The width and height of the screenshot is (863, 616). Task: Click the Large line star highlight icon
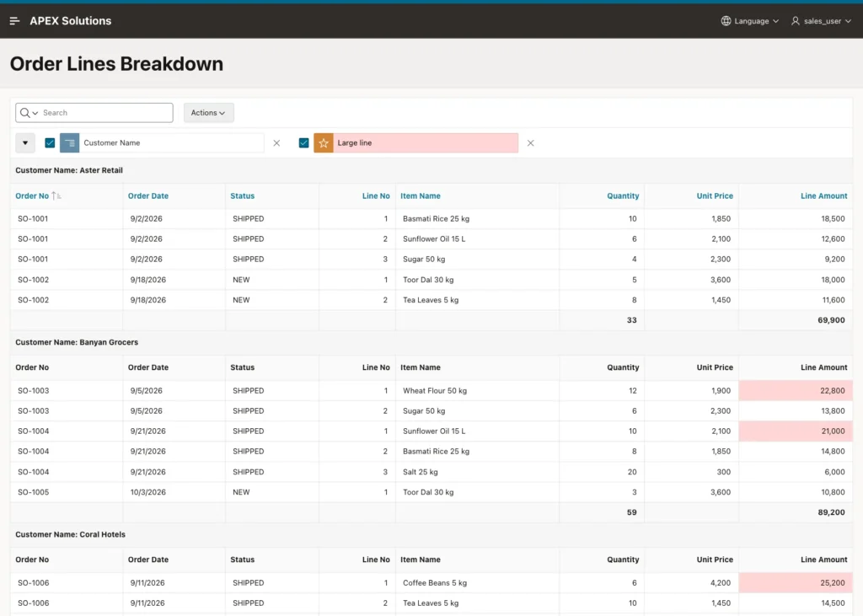(324, 143)
